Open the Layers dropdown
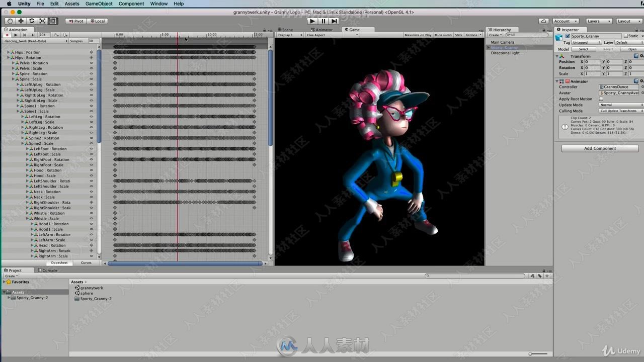Image resolution: width=644 pixels, height=362 pixels. [599, 21]
